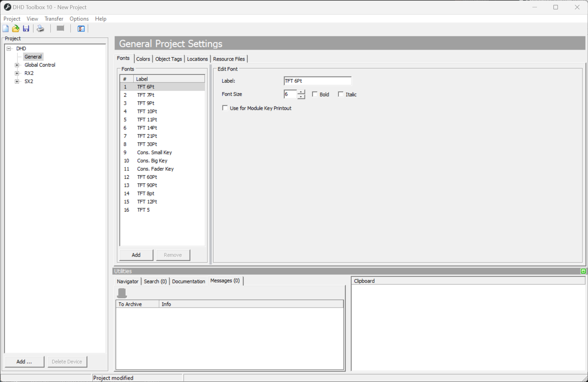
Task: Open the Transfer menu
Action: [x=54, y=19]
